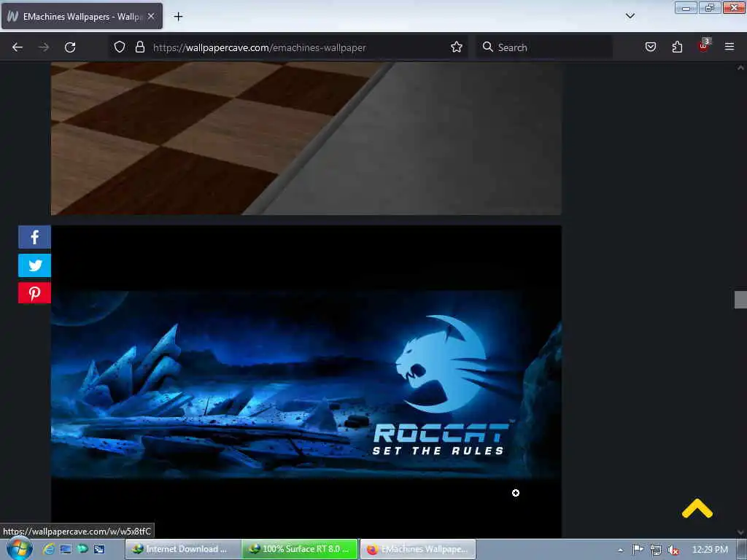Click the 12:29 PM clock
Screen dimensions: 747x560
click(710, 550)
